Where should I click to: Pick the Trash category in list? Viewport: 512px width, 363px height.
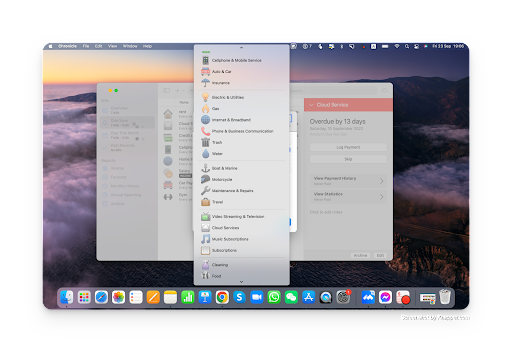[242, 142]
